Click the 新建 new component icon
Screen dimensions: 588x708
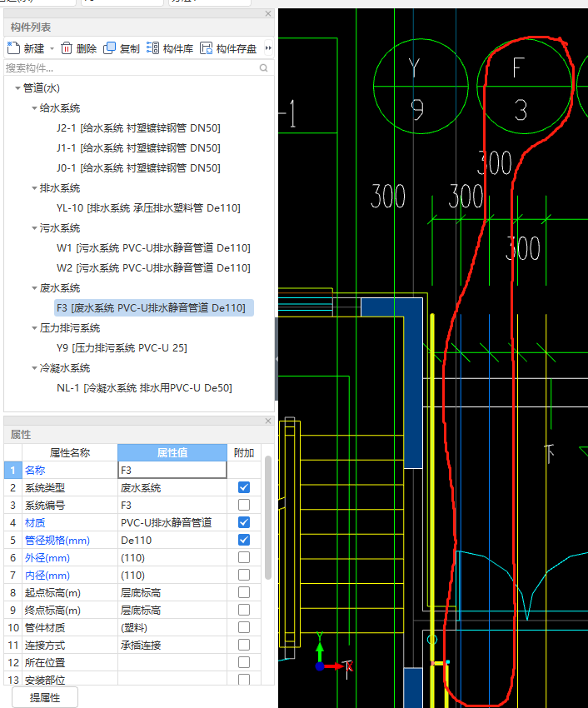pyautogui.click(x=13, y=47)
